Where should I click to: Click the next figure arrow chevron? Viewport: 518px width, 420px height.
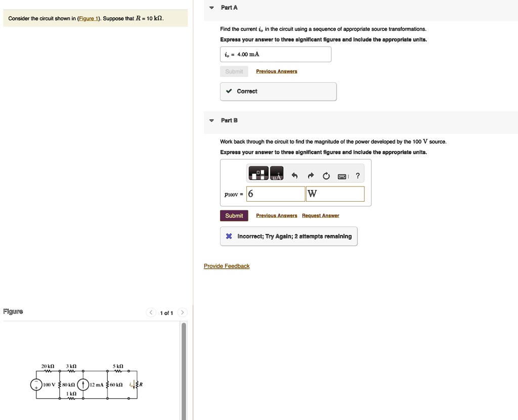(x=182, y=312)
